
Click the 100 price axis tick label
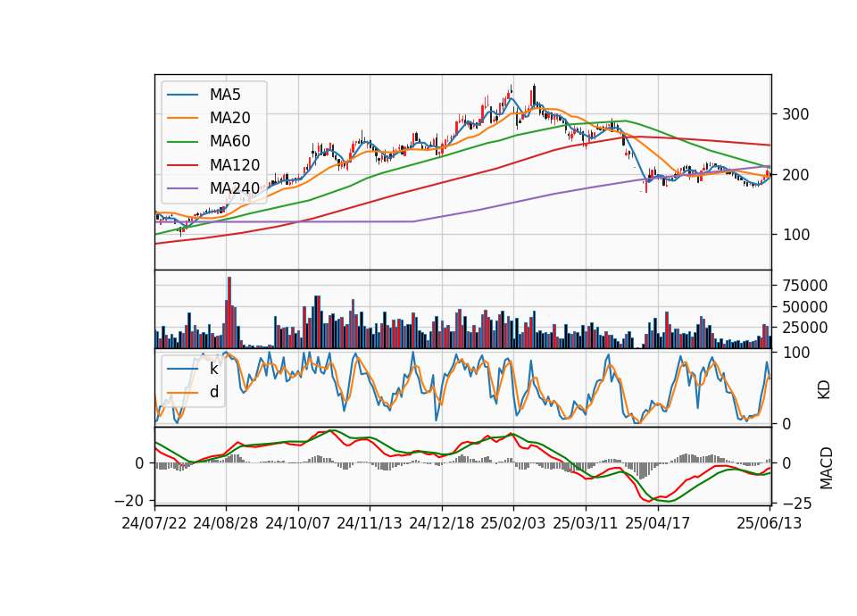[795, 235]
